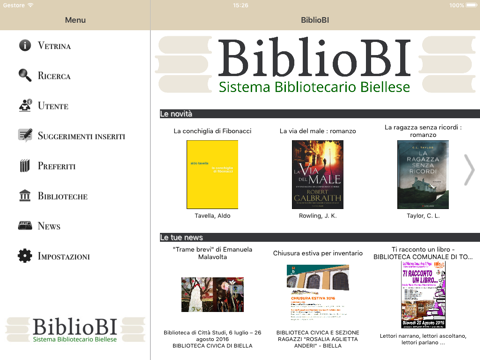Open the Preferiti menu item
This screenshot has width=480, height=360.
57,166
